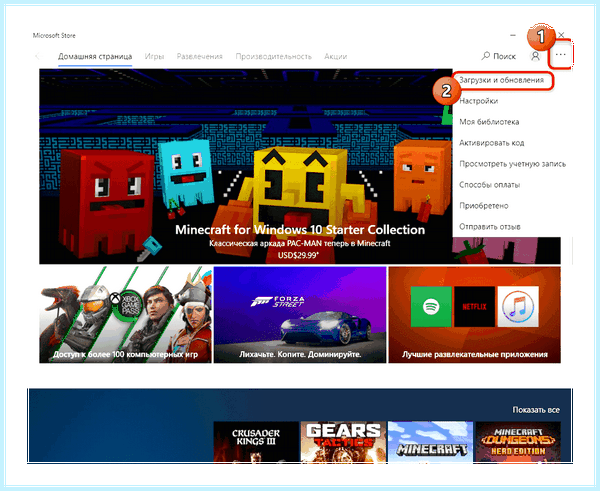
Task: Open Search in the Store header
Action: click(x=499, y=56)
